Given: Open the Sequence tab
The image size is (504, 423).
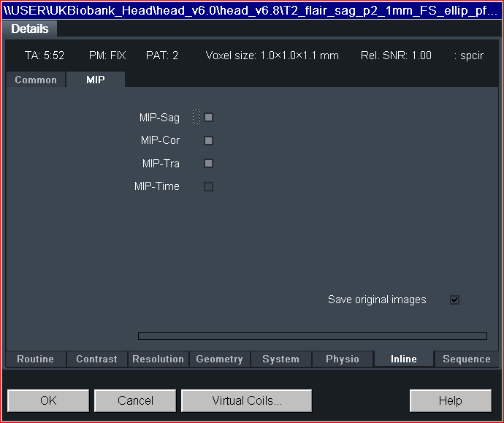Looking at the screenshot, I should coord(467,359).
